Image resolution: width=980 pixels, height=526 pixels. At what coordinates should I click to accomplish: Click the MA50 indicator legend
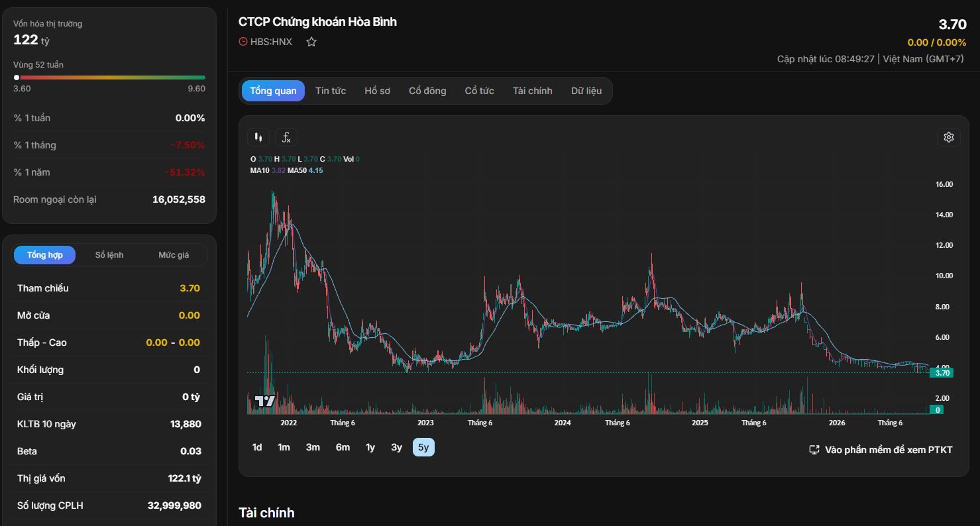[305, 170]
